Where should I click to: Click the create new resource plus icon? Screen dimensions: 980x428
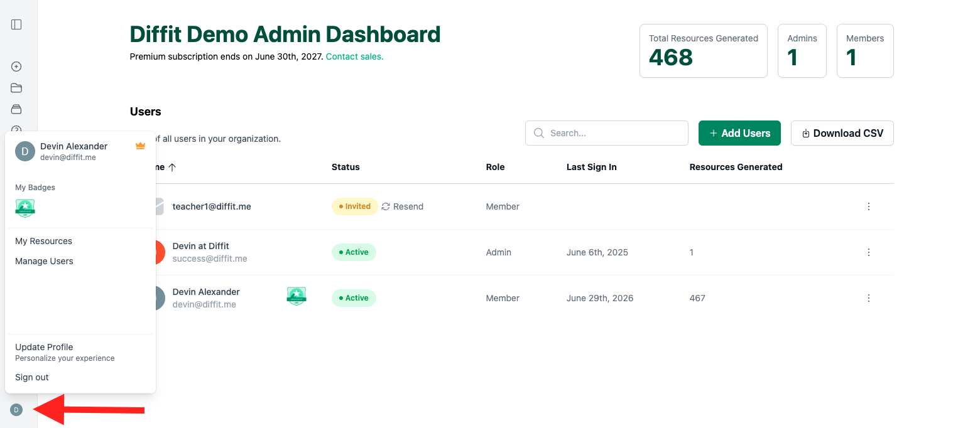coord(16,67)
